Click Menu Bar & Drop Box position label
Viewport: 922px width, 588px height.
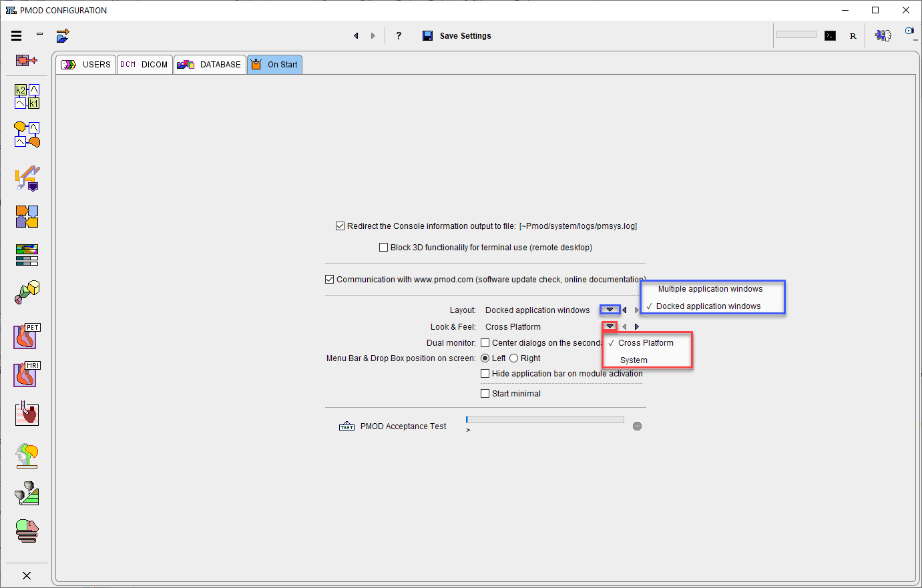401,358
